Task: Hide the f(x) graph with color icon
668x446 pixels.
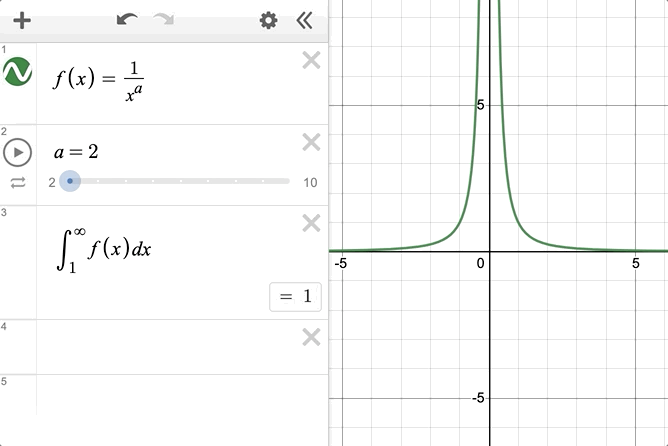Action: (18, 72)
